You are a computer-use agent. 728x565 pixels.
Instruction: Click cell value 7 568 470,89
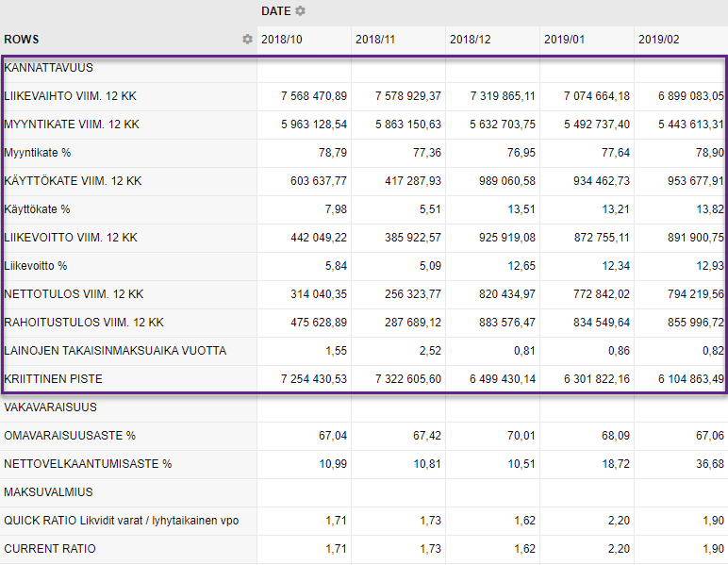[314, 96]
